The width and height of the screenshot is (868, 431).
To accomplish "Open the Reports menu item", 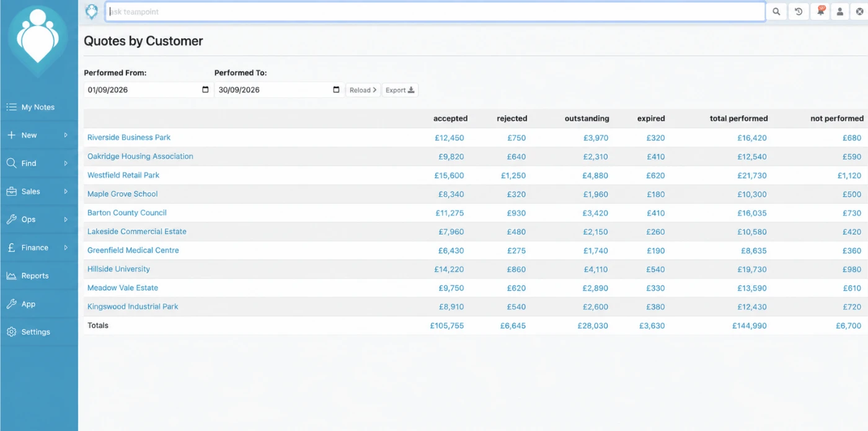I will click(x=35, y=276).
